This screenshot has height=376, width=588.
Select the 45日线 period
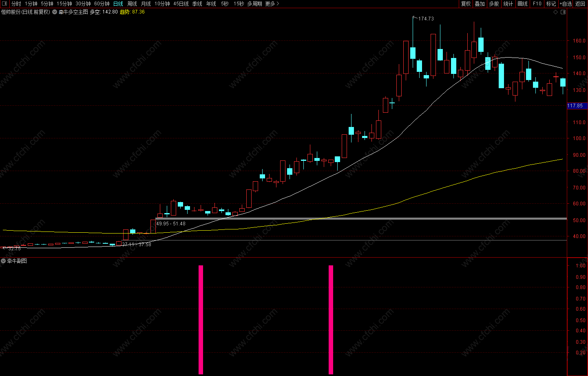click(x=181, y=4)
